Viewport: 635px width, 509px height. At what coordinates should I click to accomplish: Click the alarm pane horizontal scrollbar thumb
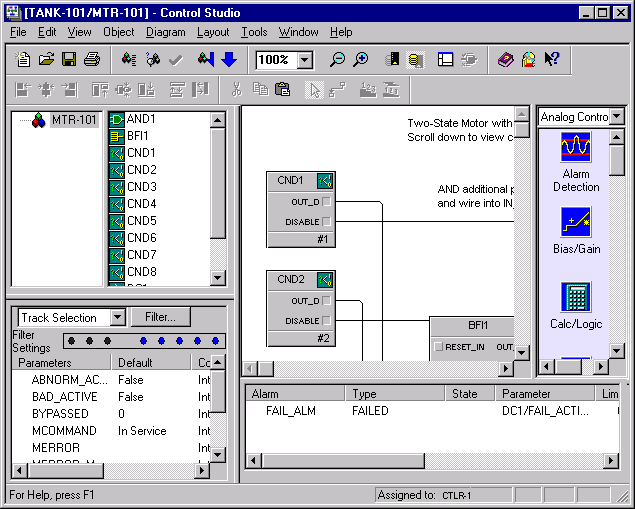343,461
